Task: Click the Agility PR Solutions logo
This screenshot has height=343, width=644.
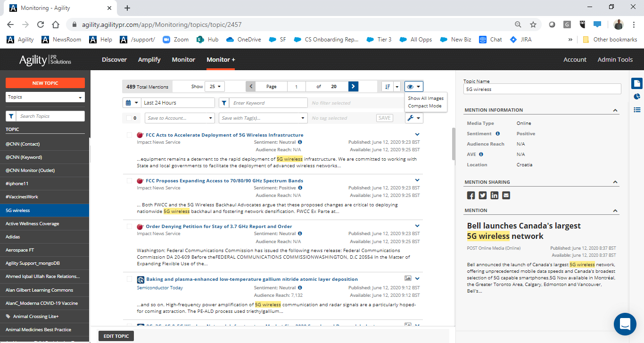Action: (45, 60)
